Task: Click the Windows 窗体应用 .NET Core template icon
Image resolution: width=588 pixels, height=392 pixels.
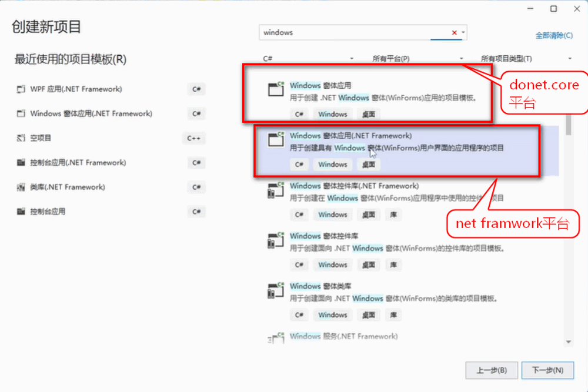Action: tap(276, 89)
